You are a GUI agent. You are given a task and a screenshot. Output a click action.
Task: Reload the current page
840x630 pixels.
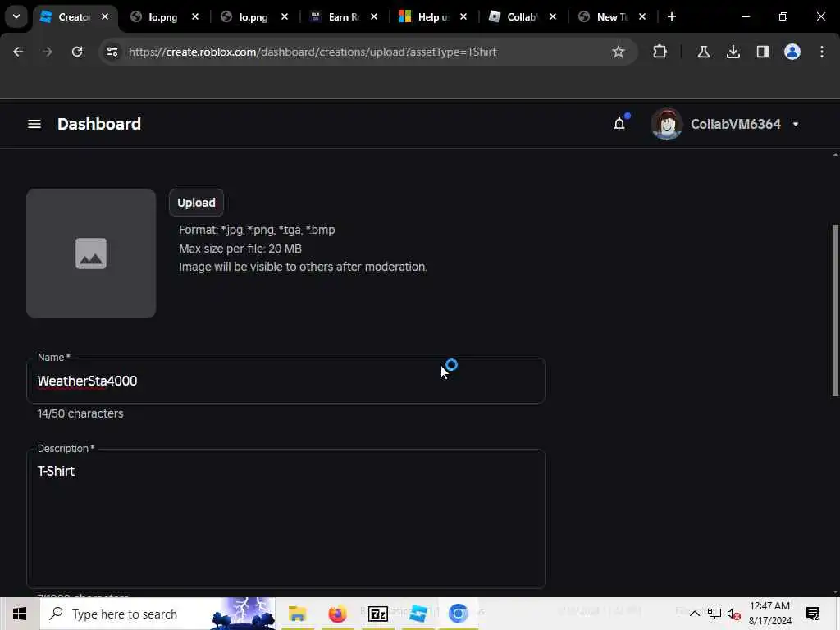click(77, 52)
